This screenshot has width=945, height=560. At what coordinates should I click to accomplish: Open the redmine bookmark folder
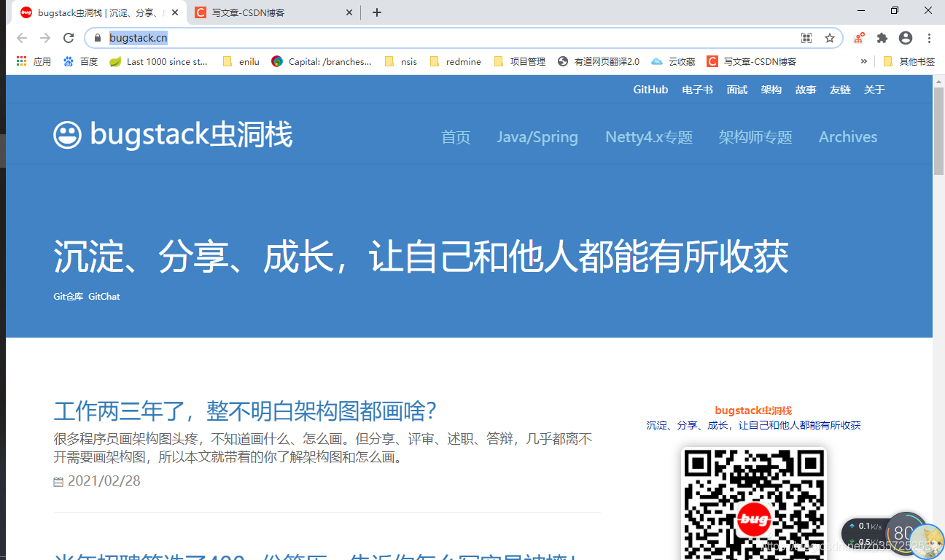(x=456, y=61)
